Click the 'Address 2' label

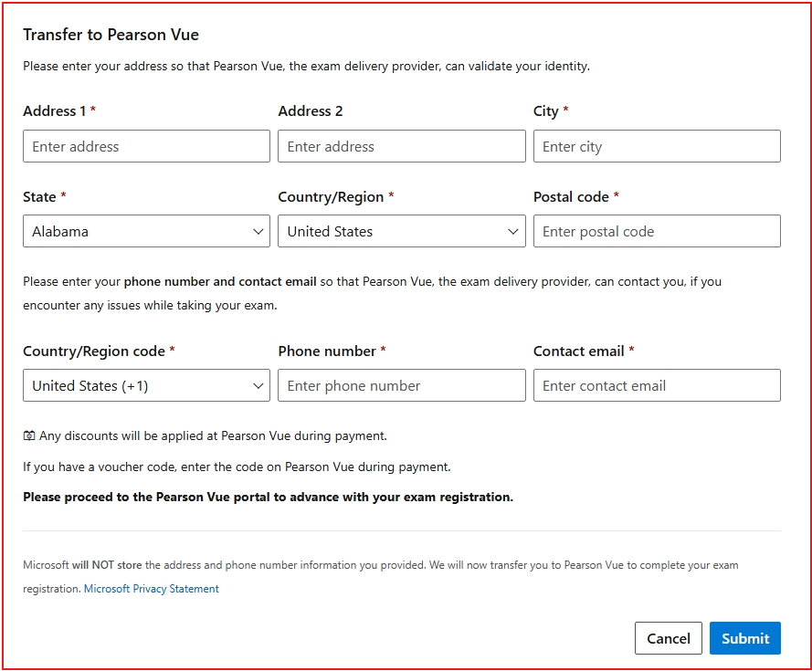pos(311,110)
